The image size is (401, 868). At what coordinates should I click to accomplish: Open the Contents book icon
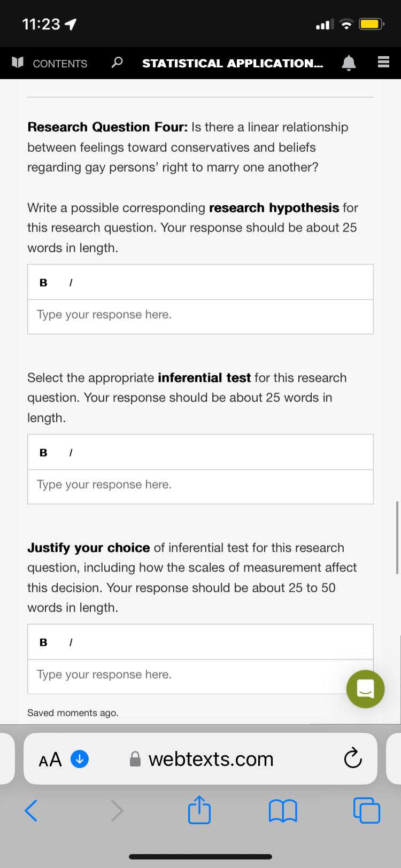click(x=18, y=63)
